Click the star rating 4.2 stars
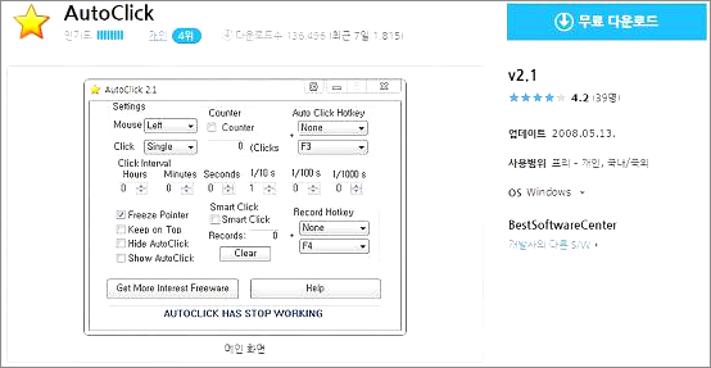Image resolution: width=711 pixels, height=368 pixels. pos(537,97)
